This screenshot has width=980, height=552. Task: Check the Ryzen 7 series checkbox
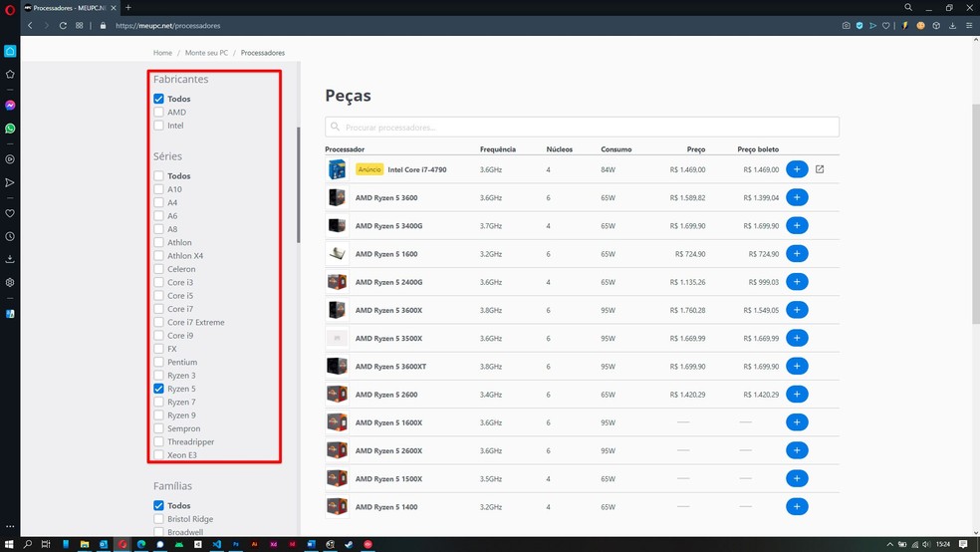pyautogui.click(x=158, y=402)
